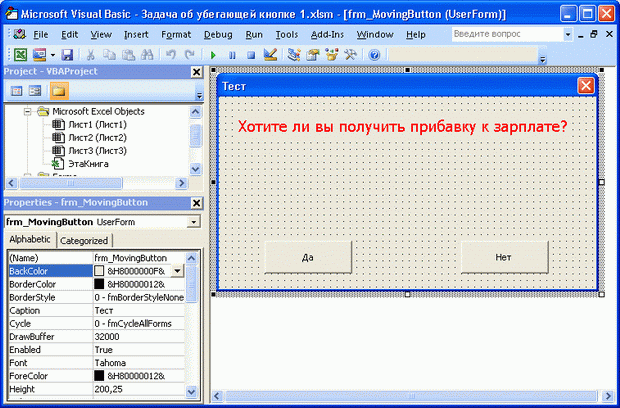Click View Object icon in Project panel

[34, 91]
